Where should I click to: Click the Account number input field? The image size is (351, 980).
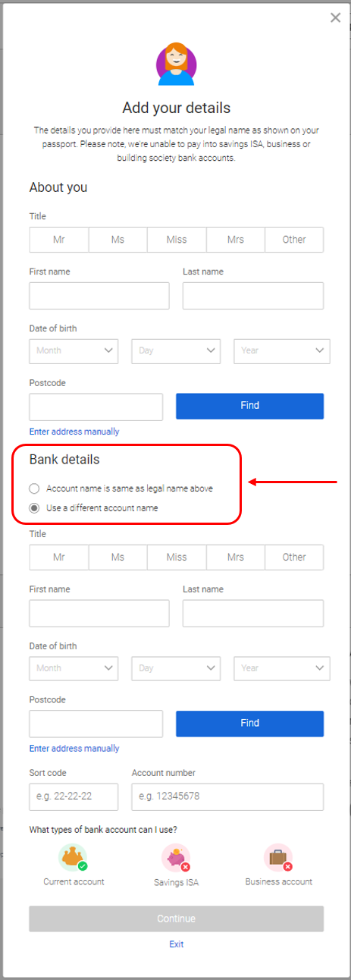pos(227,797)
